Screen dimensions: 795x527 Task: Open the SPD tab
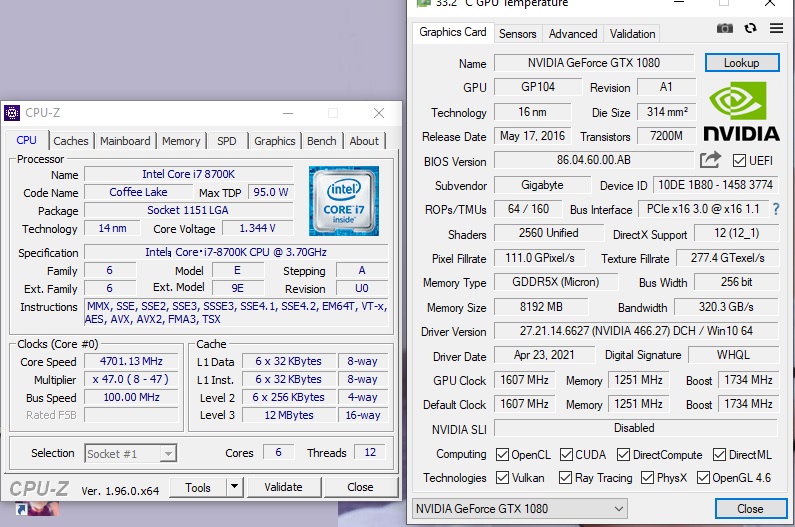[227, 140]
